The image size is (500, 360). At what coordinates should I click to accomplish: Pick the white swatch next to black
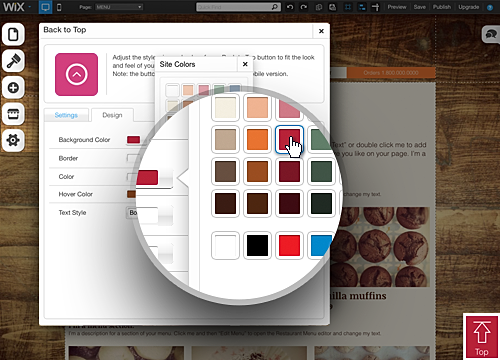pyautogui.click(x=225, y=245)
